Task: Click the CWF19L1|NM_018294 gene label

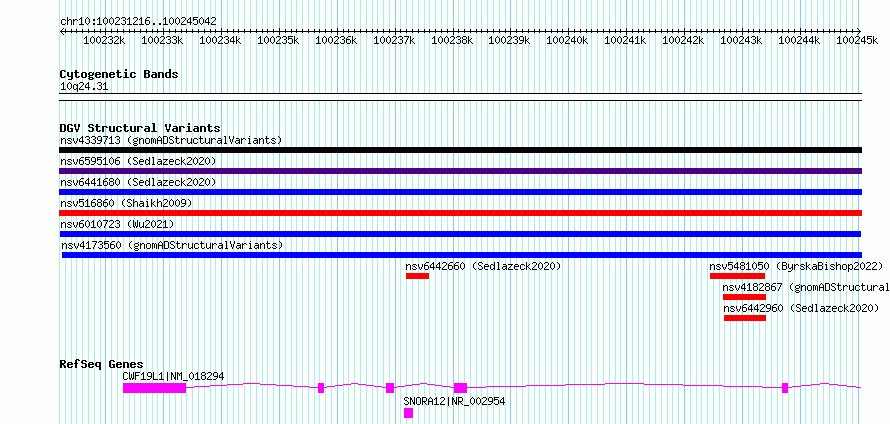Action: 173,376
